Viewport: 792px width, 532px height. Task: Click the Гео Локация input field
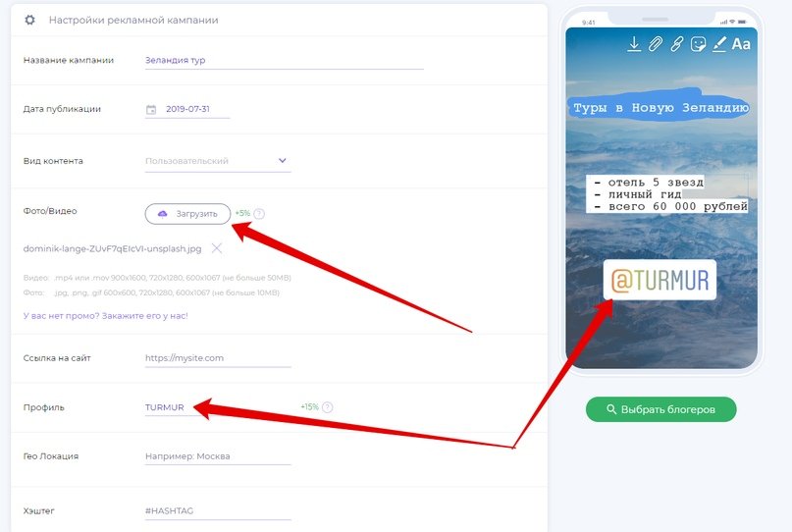click(x=218, y=456)
